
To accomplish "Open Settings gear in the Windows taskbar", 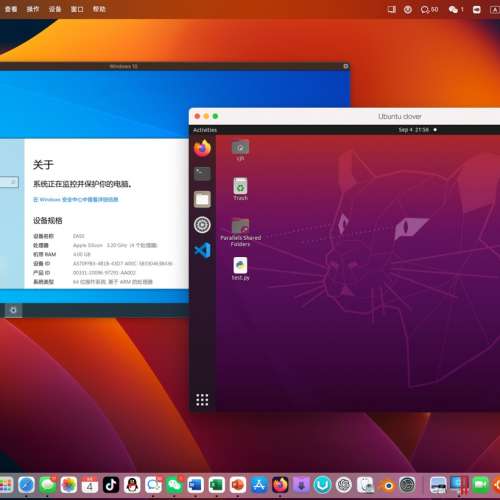I will [13, 310].
